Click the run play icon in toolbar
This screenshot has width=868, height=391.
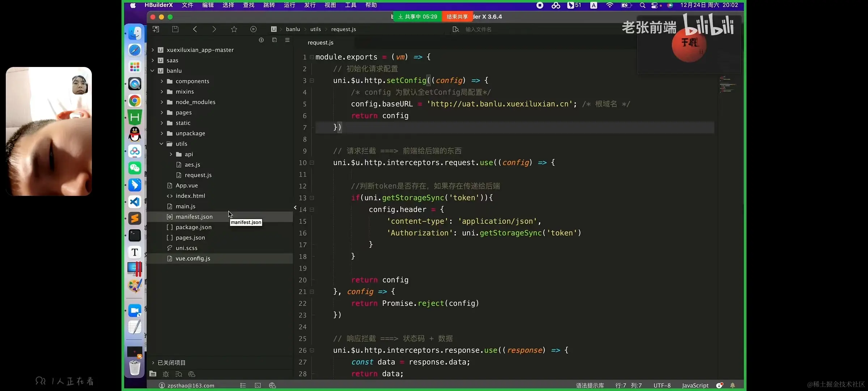(254, 29)
